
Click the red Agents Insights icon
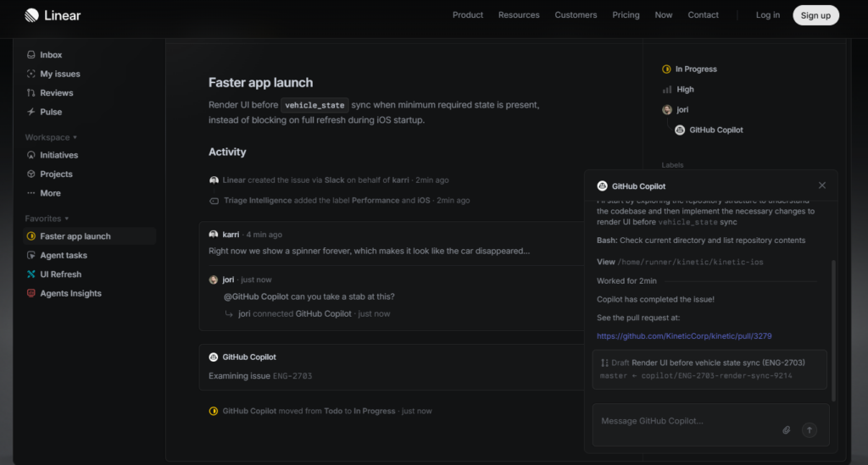coord(31,293)
